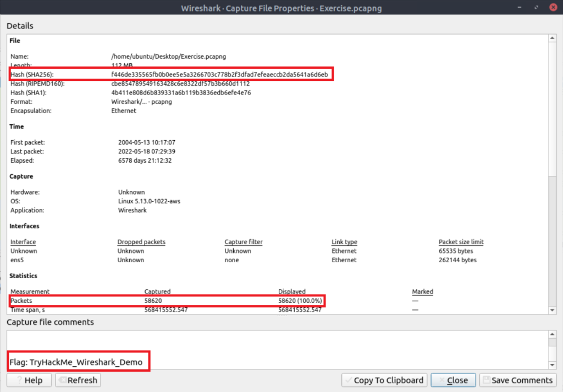
Task: Copy the details with Copy To Clipboard
Action: pos(384,380)
